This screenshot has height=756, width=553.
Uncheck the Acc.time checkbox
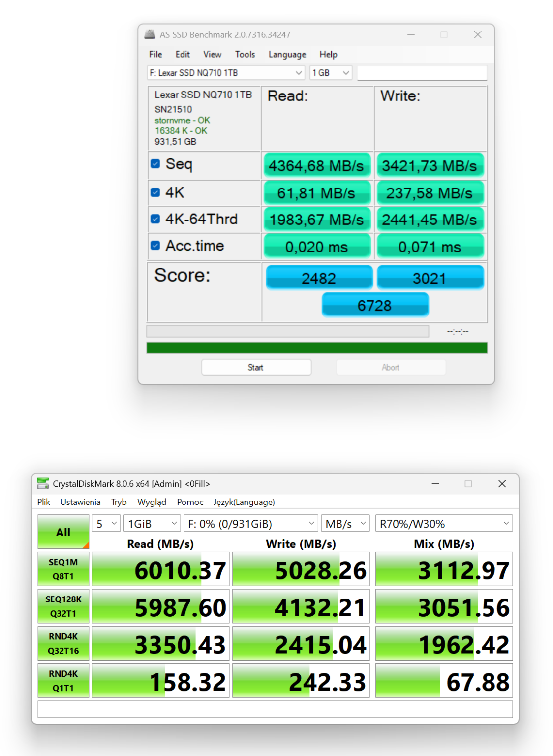click(155, 245)
